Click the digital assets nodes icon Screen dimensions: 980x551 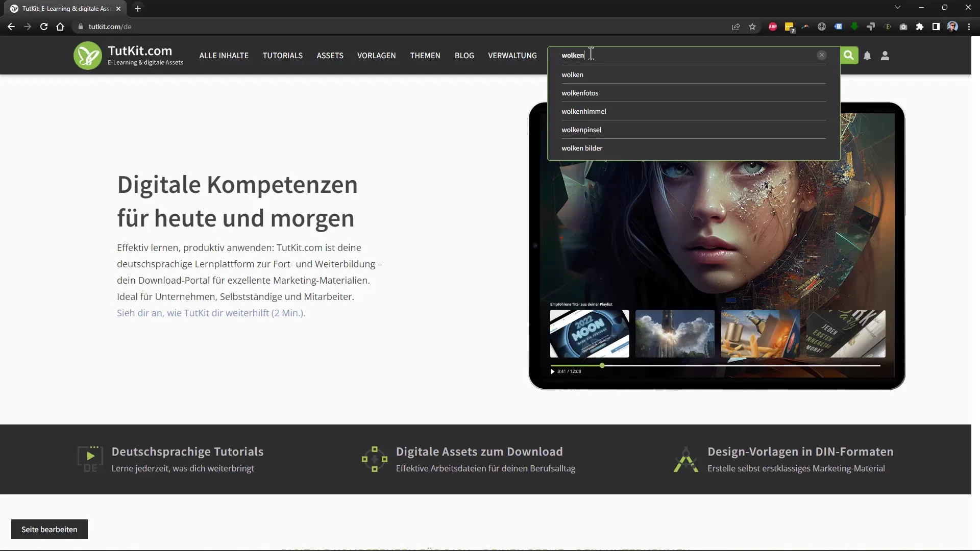(375, 459)
